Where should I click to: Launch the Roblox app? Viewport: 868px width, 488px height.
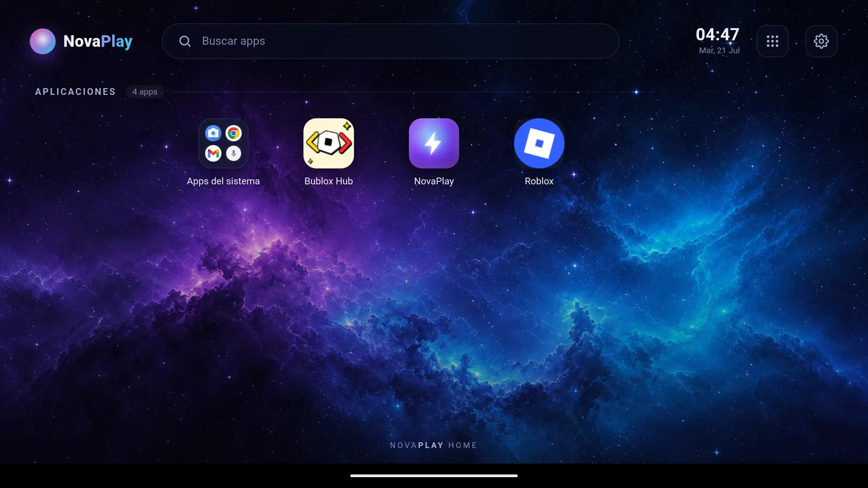539,143
